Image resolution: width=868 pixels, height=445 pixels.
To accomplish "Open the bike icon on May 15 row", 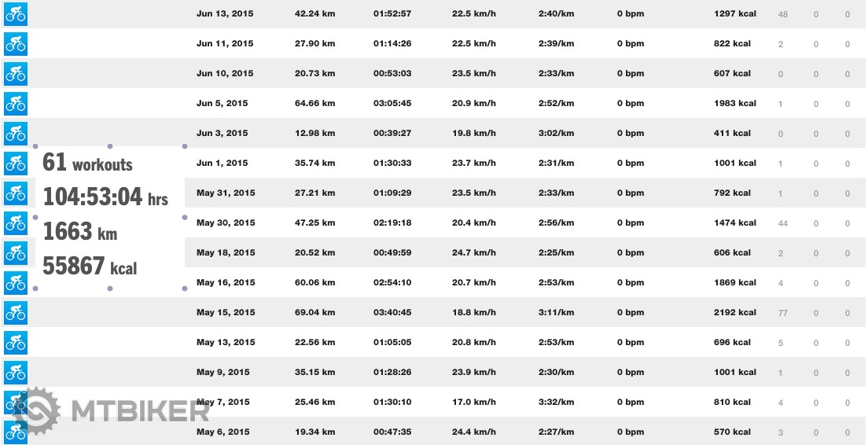I will click(x=16, y=313).
